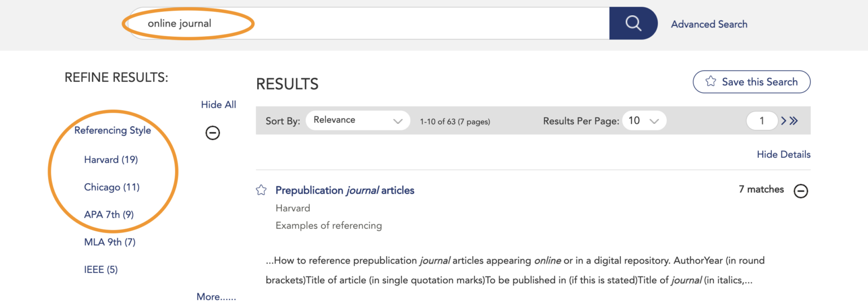Click the Hide Details link
This screenshot has width=868, height=303.
click(783, 154)
